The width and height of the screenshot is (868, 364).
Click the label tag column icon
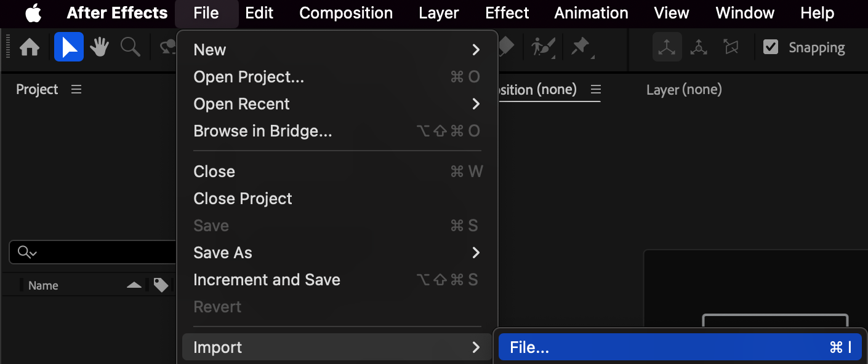pos(161,285)
